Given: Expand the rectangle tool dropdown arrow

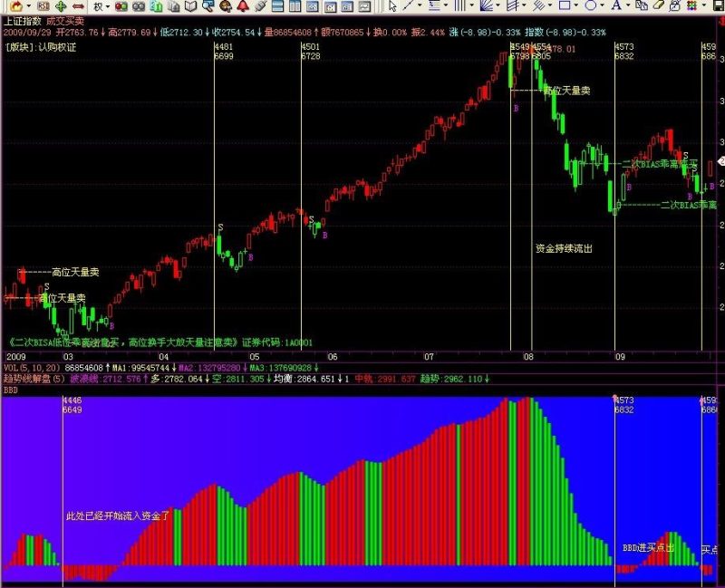Looking at the screenshot, I should click(576, 6).
